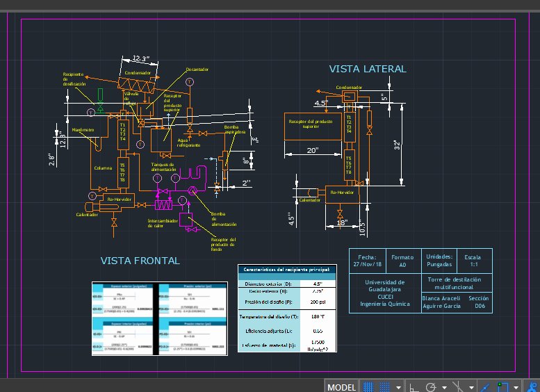Select Torre de destilación multifuncional title
Viewport: 540px width, 392px height.
(x=455, y=283)
